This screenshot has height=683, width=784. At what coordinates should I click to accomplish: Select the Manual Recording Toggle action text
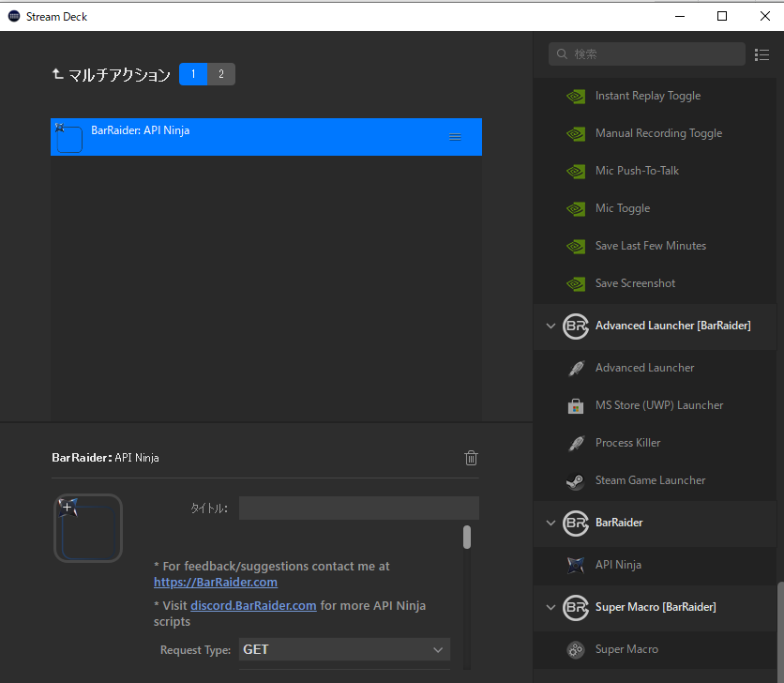coord(658,133)
